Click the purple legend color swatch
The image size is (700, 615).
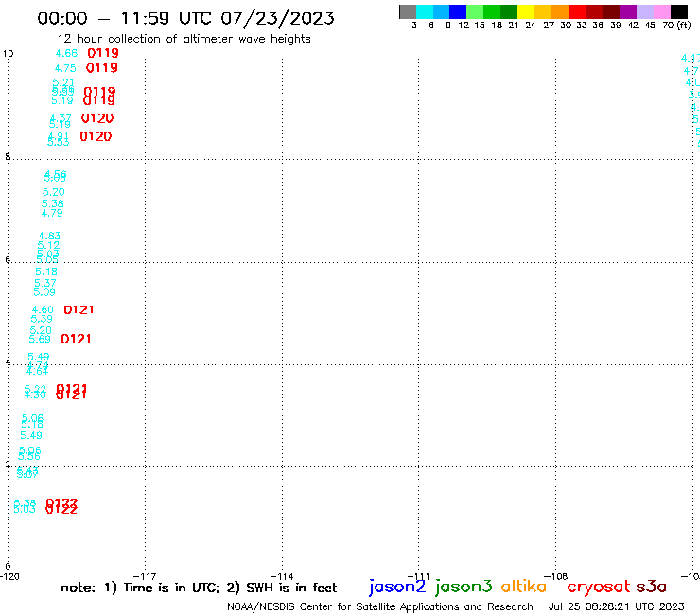click(x=628, y=11)
